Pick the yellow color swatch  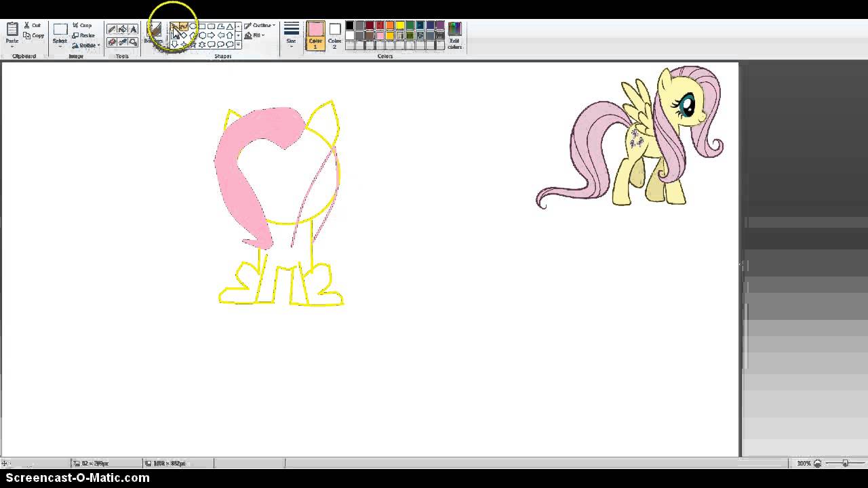click(400, 26)
